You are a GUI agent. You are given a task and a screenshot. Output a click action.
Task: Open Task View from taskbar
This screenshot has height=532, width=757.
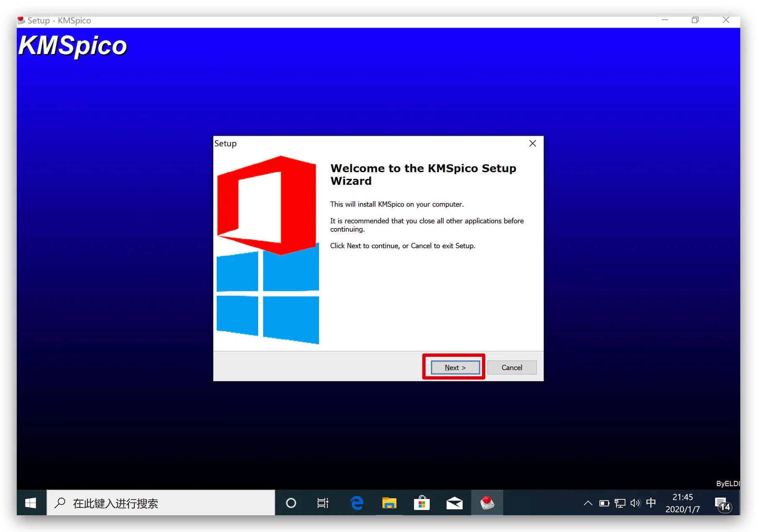(323, 503)
